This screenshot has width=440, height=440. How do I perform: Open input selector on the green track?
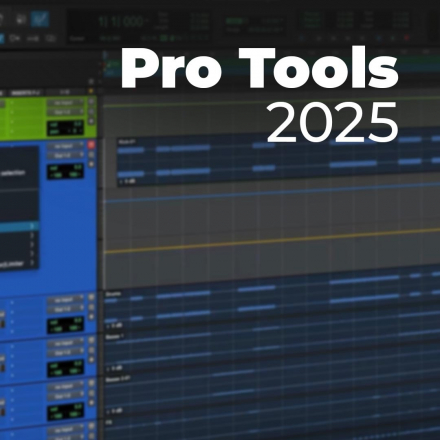[x=65, y=103]
